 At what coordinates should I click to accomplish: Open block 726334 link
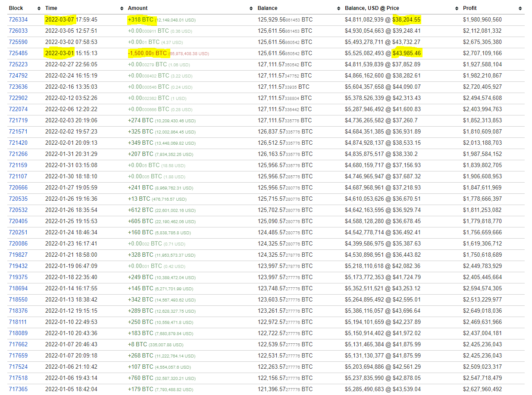point(18,20)
